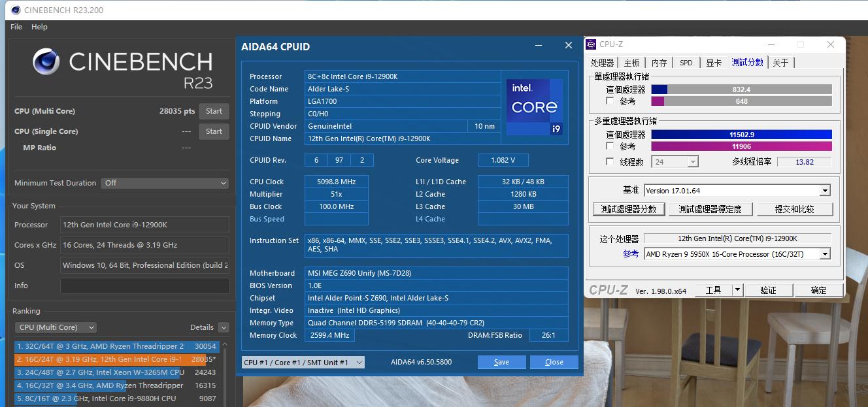Switch to the 主板 tab in CPU-Z
Screen dimensions: 868x407
(x=631, y=62)
